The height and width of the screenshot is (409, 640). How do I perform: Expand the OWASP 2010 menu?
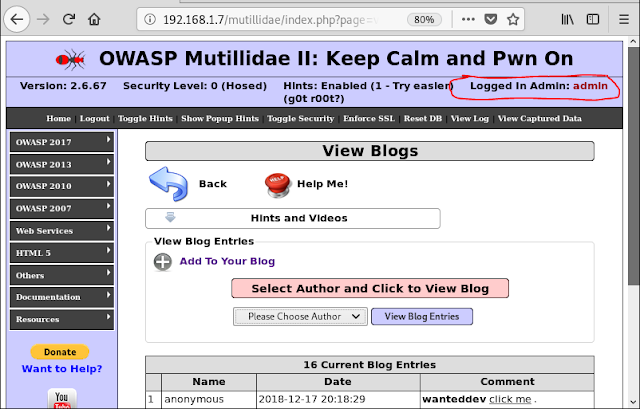pos(62,186)
